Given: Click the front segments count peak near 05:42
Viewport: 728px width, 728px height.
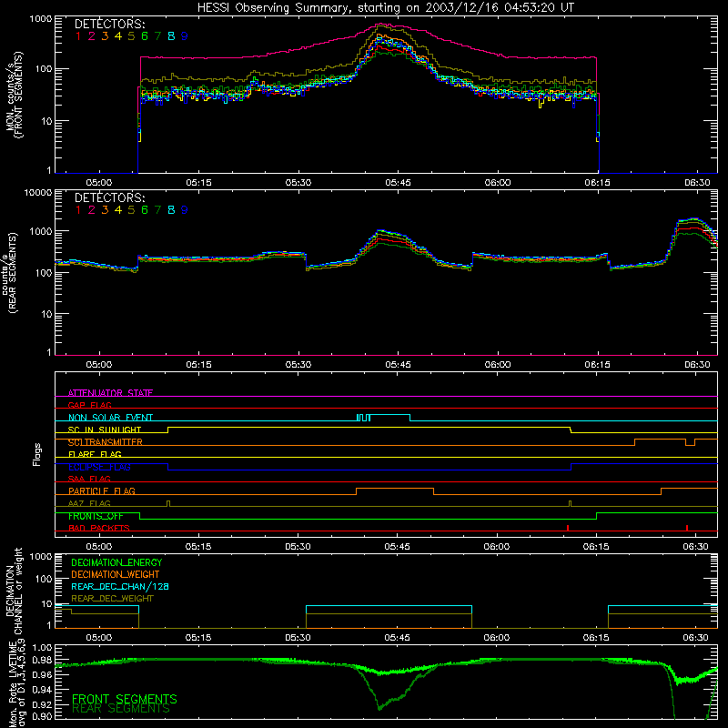Looking at the screenshot, I should click(380, 24).
